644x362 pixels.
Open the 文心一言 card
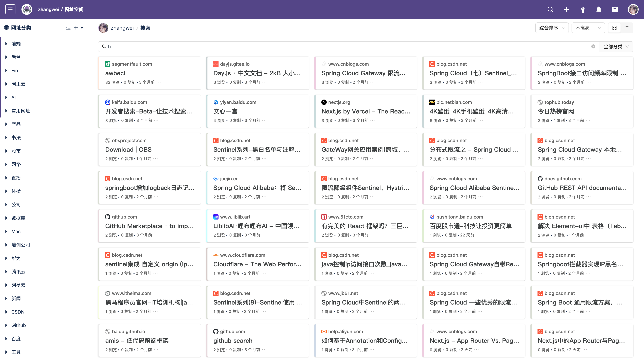pyautogui.click(x=257, y=111)
